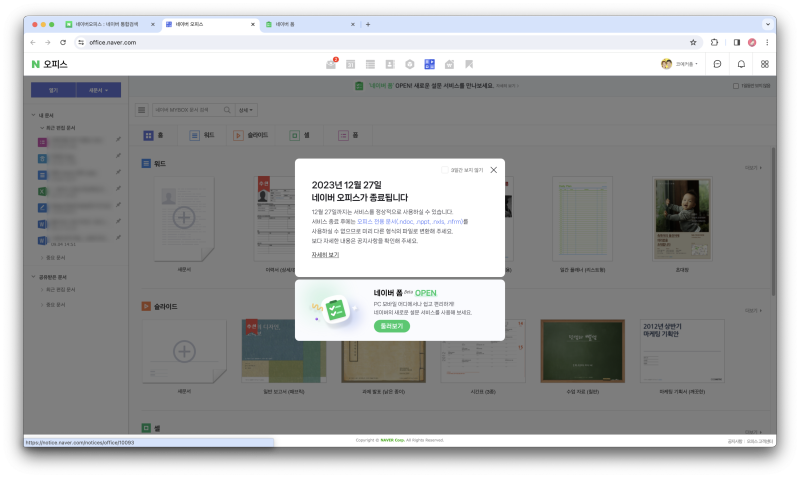Click 자세히 보기 link in top banner
800x478 pixels.
508,86
